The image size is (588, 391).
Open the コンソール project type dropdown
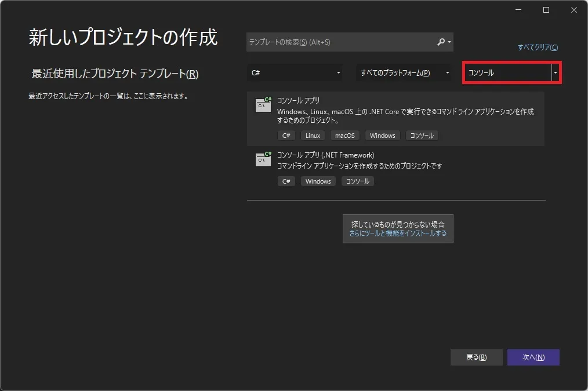tap(511, 72)
